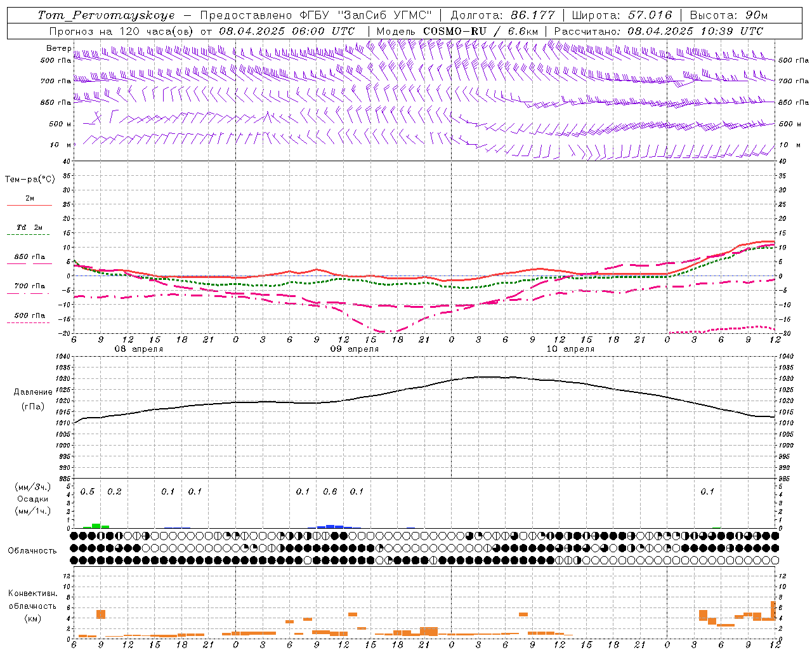This screenshot has width=812, height=650.
Task: Click the 'Ветер' wind panel label
Action: [x=58, y=48]
